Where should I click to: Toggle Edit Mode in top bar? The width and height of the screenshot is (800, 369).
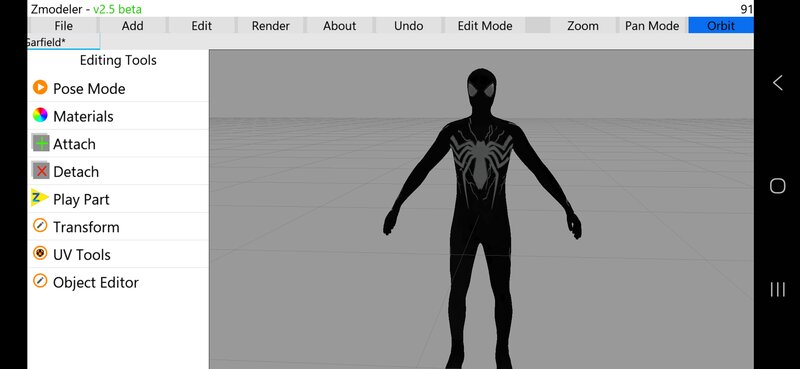[x=485, y=26]
